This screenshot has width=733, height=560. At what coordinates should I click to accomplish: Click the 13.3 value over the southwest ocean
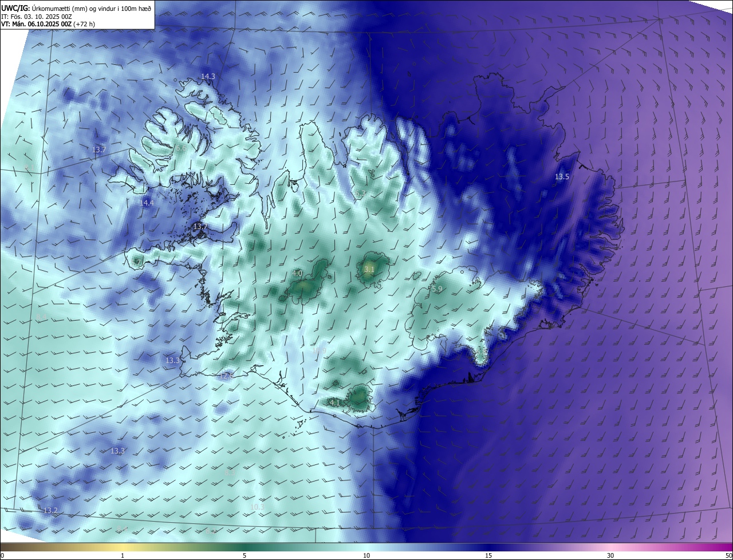coord(117,451)
